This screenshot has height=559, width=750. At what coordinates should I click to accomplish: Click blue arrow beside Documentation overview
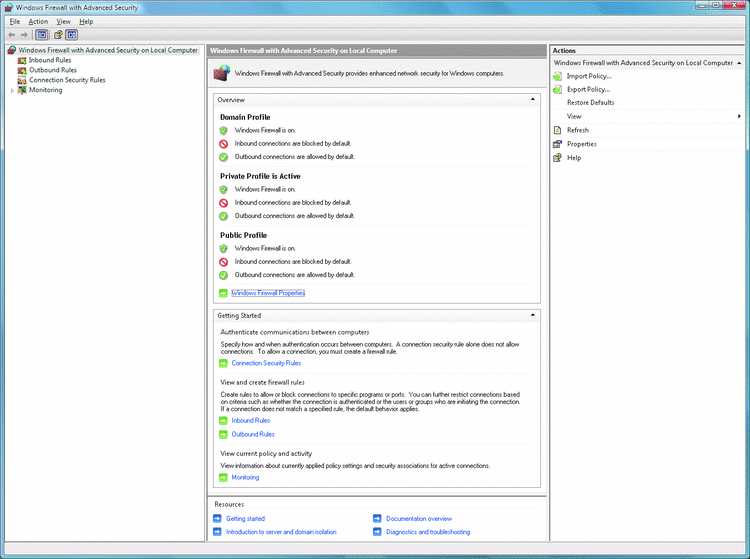tap(377, 518)
